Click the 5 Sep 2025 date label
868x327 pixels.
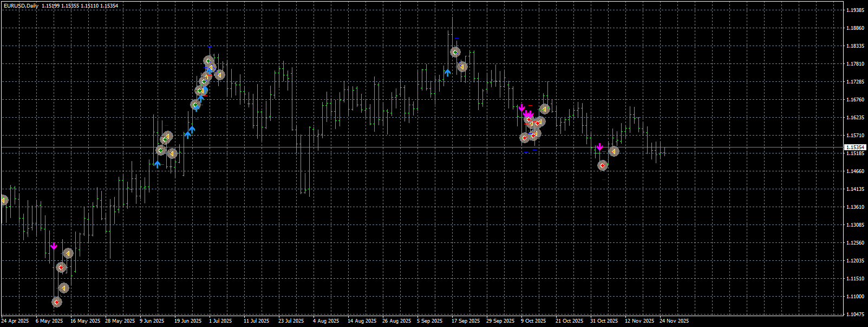coord(430,321)
